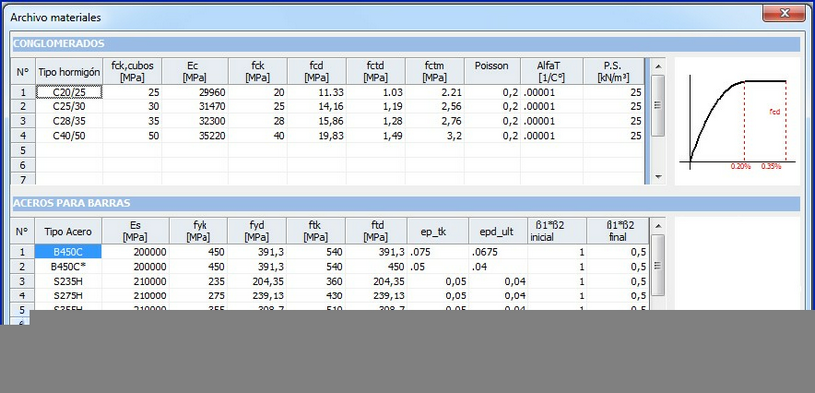Select the B450C* steel type cell
Image resolution: width=815 pixels, height=393 pixels.
coord(68,267)
